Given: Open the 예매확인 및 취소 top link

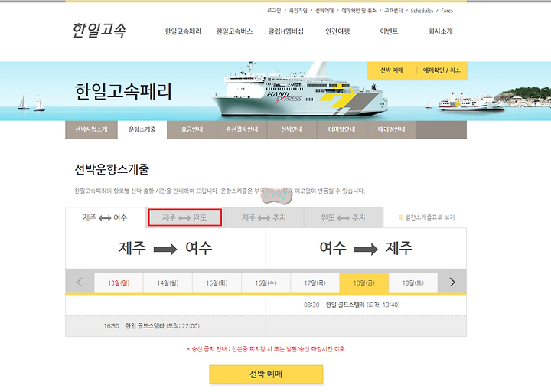Looking at the screenshot, I should pos(359,11).
